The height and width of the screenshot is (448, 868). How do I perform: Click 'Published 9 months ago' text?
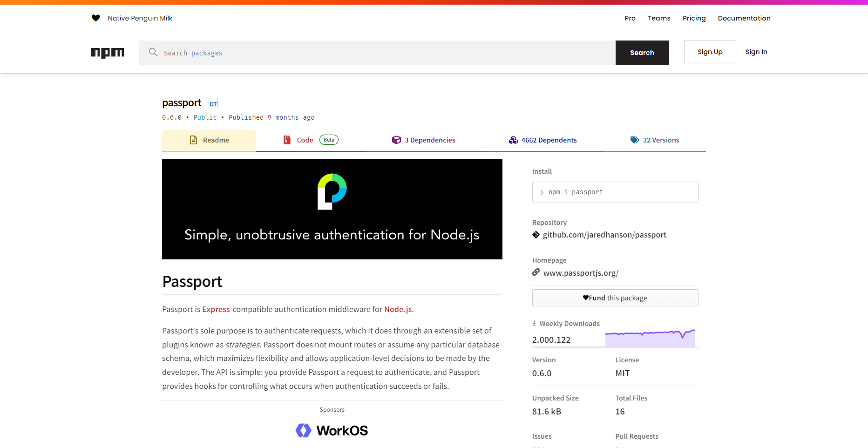pos(271,117)
